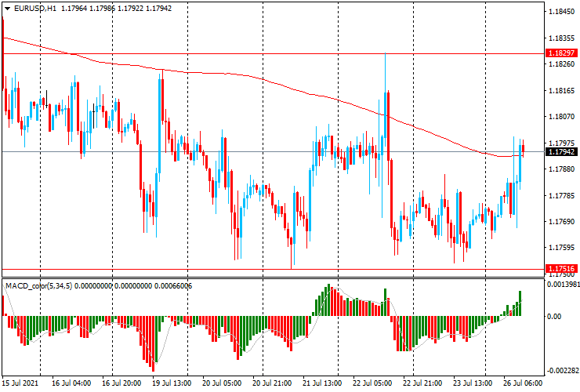
Task: Click the 20 Jul 21:00 time label
Action: pyautogui.click(x=272, y=383)
